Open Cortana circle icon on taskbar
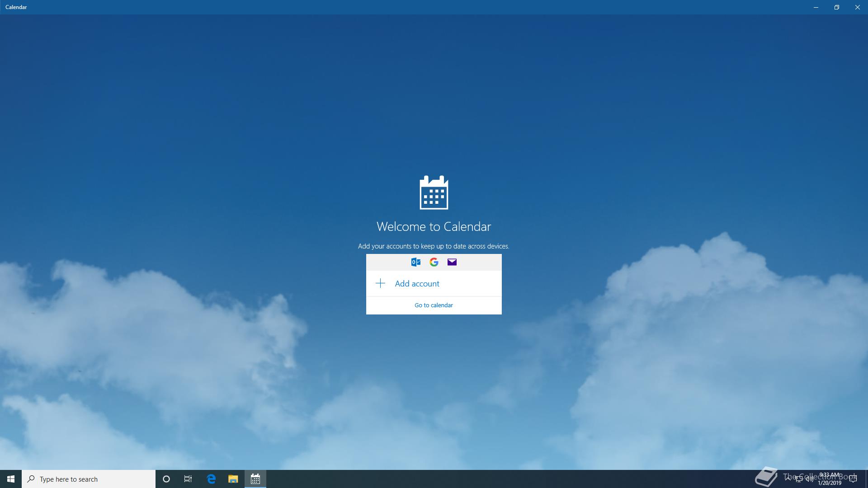 coord(166,479)
